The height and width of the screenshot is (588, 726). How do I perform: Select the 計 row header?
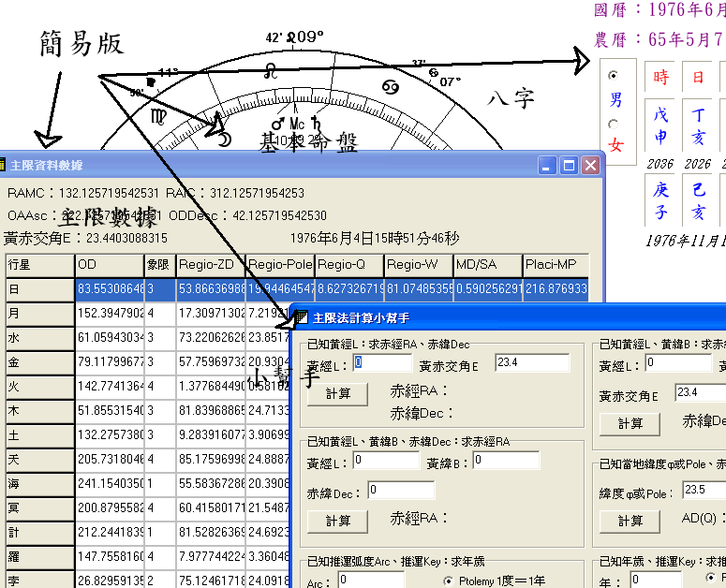pos(40,533)
